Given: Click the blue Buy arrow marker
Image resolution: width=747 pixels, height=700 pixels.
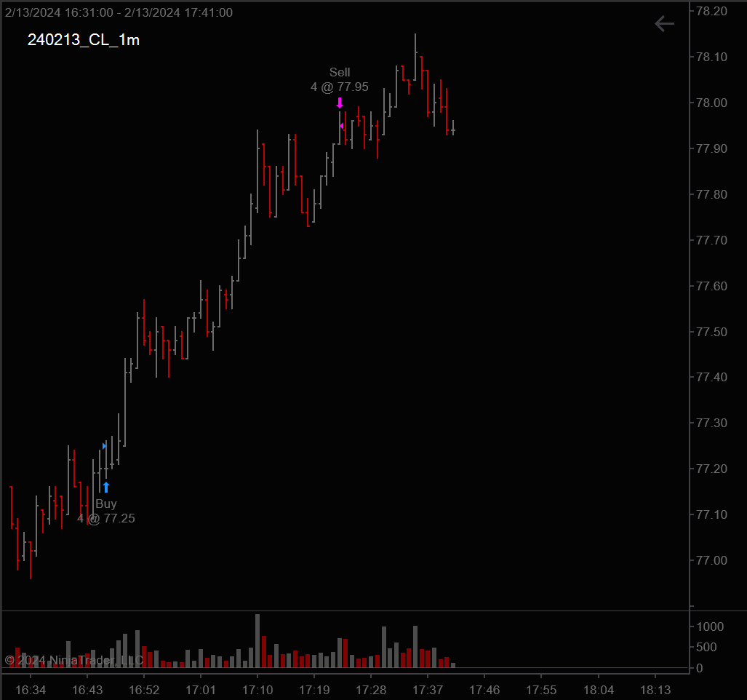Looking at the screenshot, I should click(x=105, y=487).
